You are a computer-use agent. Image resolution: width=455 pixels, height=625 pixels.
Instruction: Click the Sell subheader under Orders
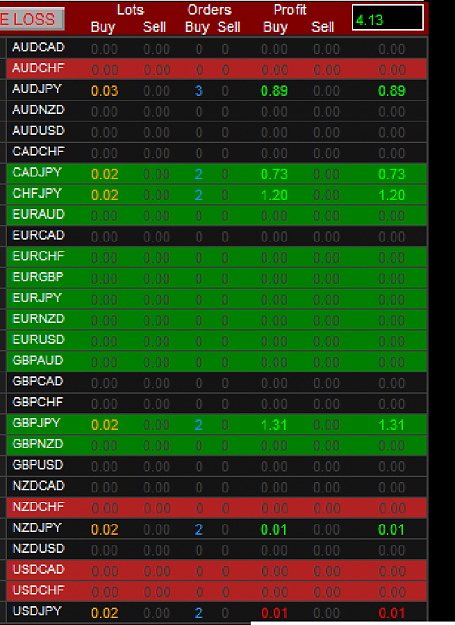pyautogui.click(x=229, y=27)
